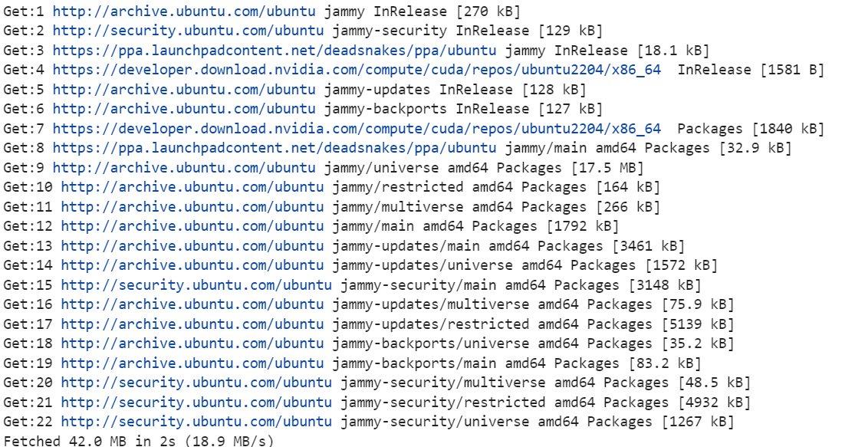Click "jammy-updates/multiverse amd64 Packages [75.9 kB]"
This screenshot has width=868, height=447.
533,304
